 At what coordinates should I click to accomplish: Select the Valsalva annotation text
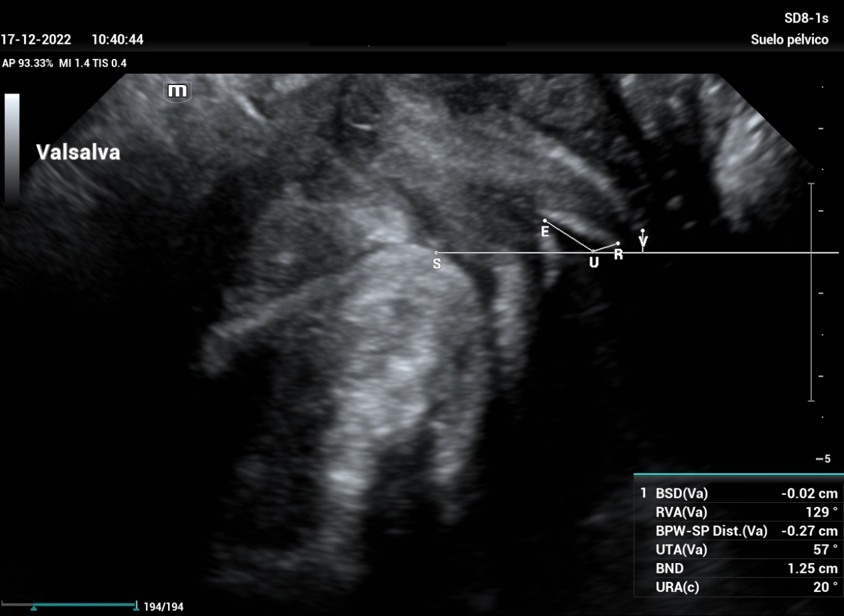point(79,152)
